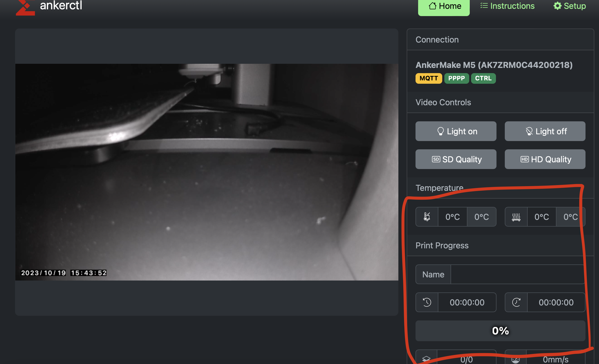Image resolution: width=599 pixels, height=364 pixels.
Task: Click the speed gauge icon beside 0mm/s
Action: 515,359
